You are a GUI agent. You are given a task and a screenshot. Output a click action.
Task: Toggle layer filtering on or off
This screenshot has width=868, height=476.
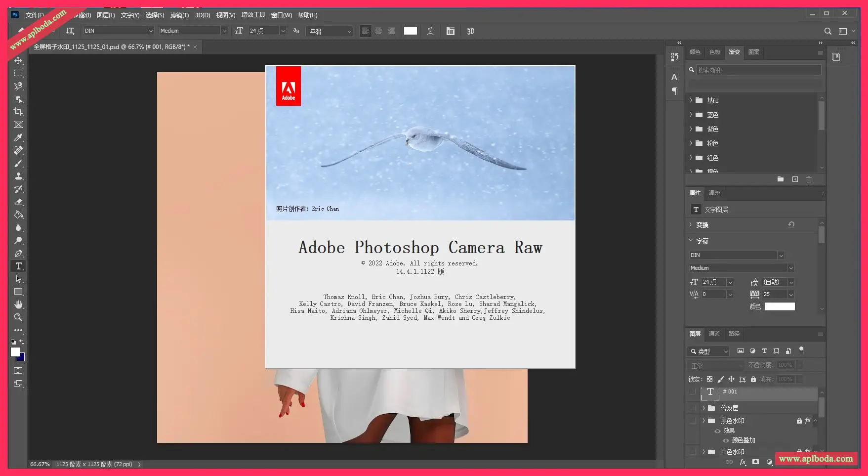[801, 350]
